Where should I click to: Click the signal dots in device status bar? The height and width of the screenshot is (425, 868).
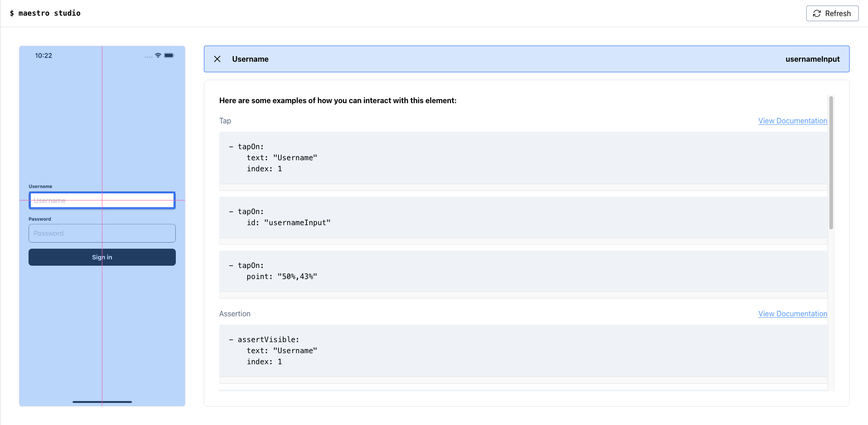pos(148,57)
